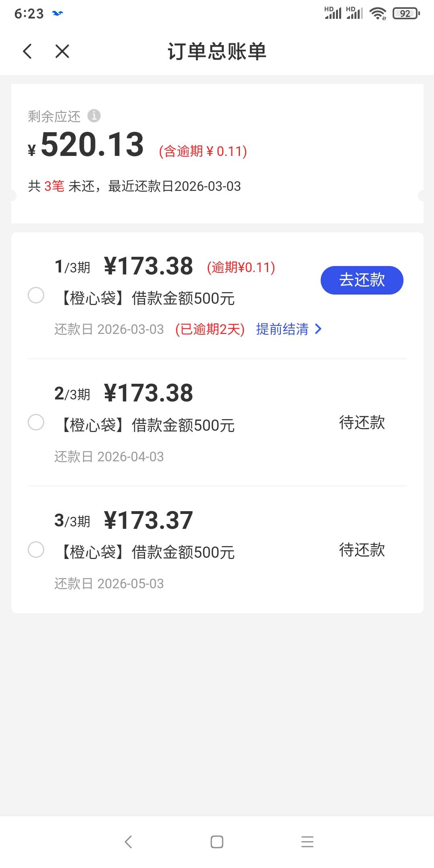This screenshot has width=434, height=868.
Task: Tap the first HD signal strength icon
Action: coord(333,13)
